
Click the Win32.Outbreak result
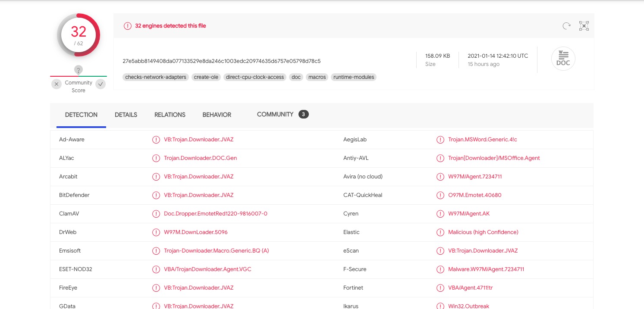[x=469, y=306]
